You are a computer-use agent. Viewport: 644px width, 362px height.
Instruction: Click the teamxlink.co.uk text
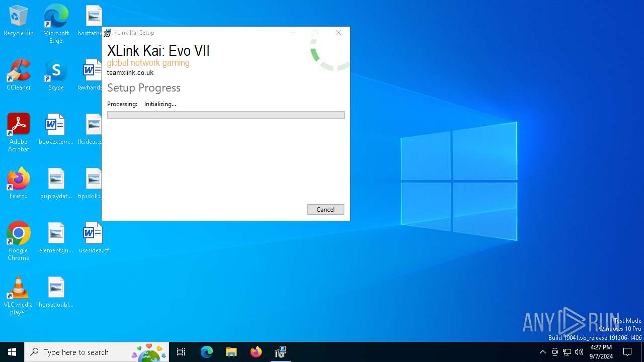130,73
